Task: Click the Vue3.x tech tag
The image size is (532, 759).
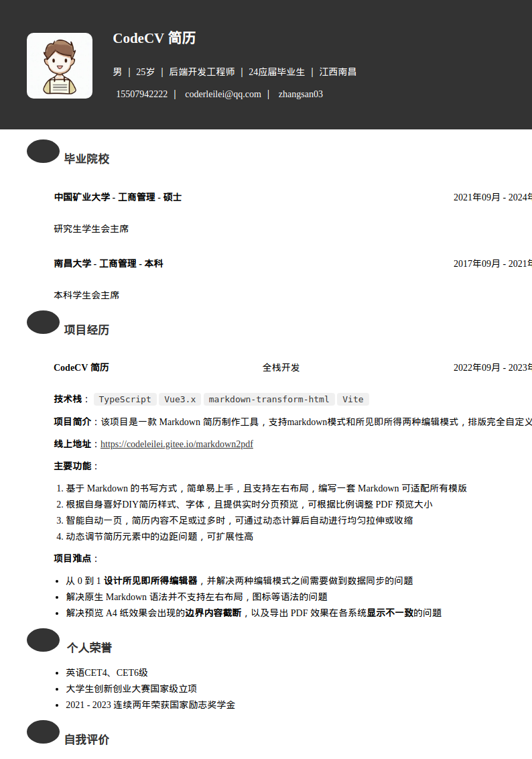Action: [180, 400]
